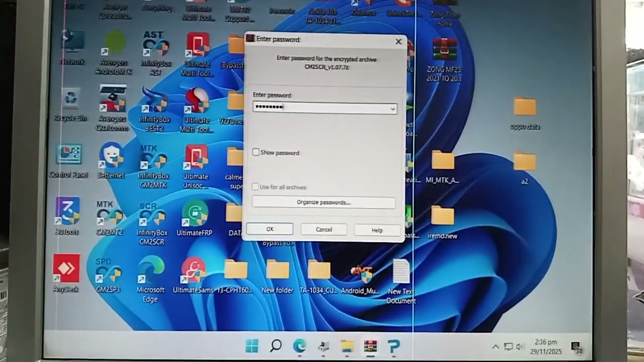
Task: Open Help from the password dialog
Action: pyautogui.click(x=377, y=230)
